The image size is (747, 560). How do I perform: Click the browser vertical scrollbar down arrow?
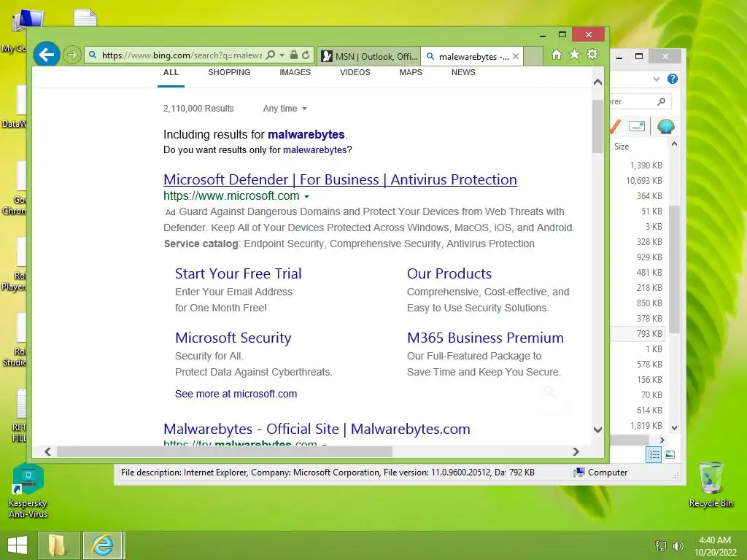(598, 429)
